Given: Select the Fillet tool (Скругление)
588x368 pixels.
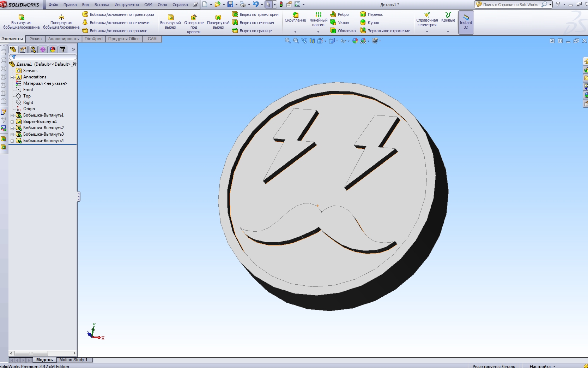Looking at the screenshot, I should [295, 17].
